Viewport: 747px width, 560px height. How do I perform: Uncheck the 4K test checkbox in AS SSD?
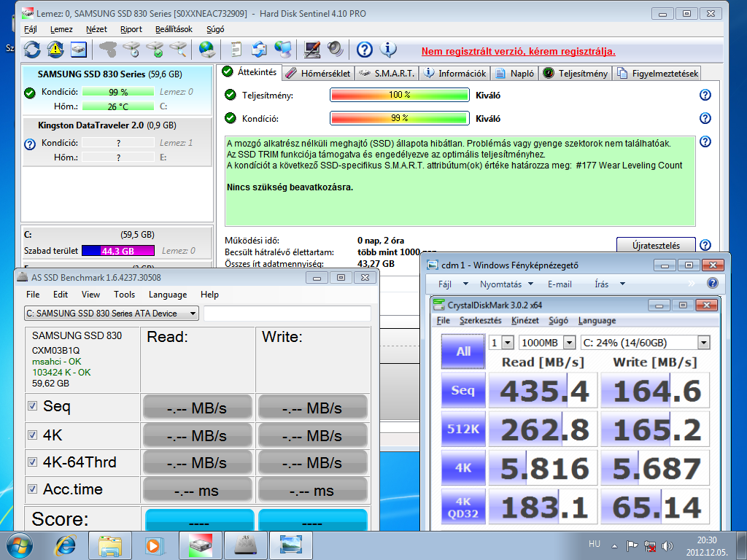click(32, 435)
